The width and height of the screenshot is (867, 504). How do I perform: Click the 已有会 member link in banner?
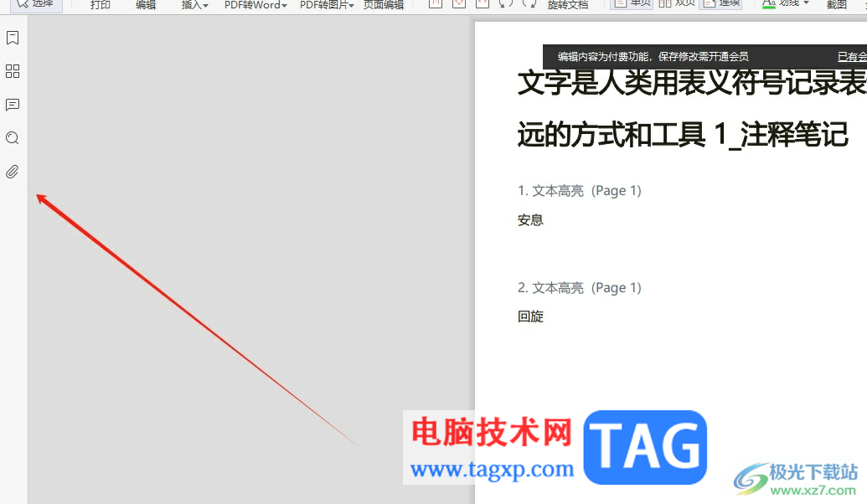click(852, 56)
